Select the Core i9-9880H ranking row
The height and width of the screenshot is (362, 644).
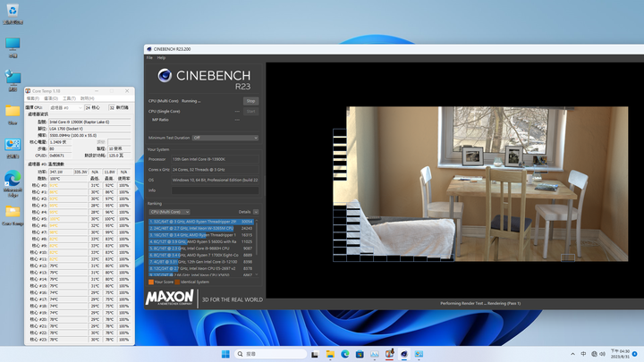[201, 248]
